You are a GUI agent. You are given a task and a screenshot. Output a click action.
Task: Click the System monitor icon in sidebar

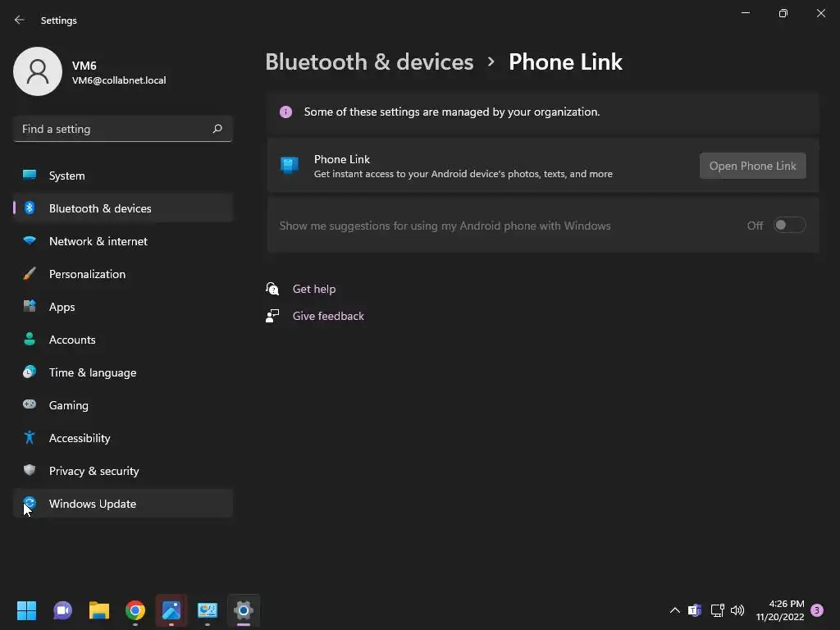click(30, 175)
